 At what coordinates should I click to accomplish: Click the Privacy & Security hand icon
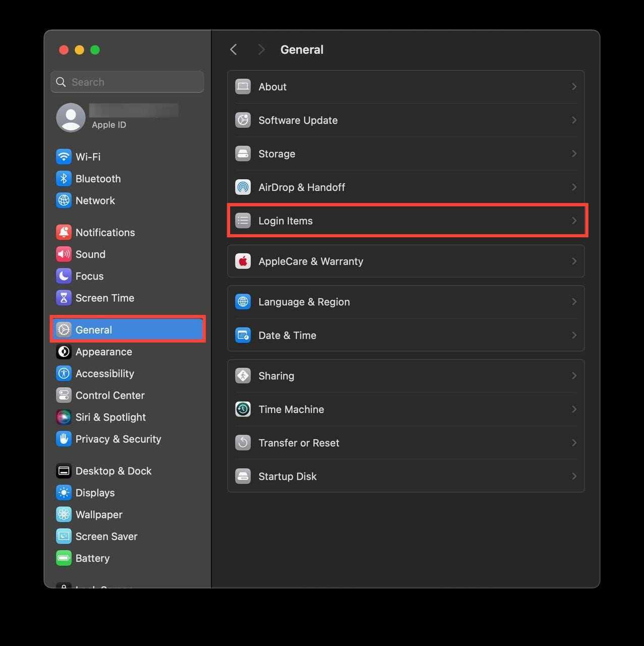point(64,439)
